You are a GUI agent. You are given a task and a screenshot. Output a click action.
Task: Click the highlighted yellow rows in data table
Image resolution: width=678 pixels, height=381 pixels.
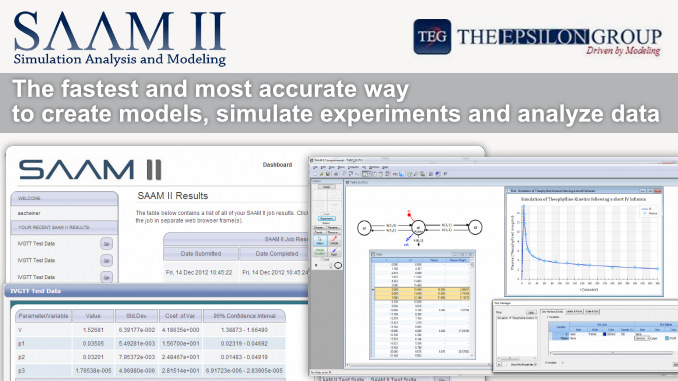tap(422, 294)
